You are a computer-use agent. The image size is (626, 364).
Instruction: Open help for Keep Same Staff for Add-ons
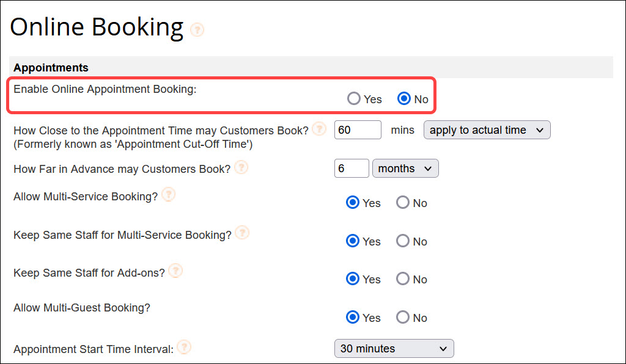[x=175, y=271]
